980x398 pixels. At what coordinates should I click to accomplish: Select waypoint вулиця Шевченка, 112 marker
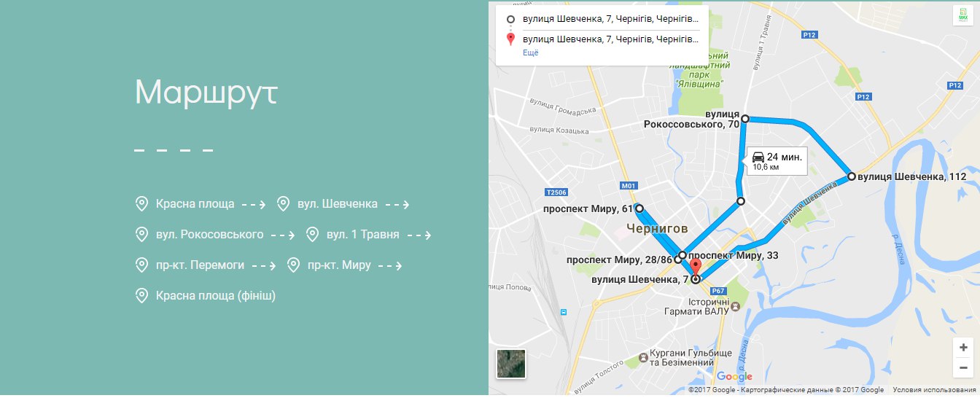pos(851,176)
